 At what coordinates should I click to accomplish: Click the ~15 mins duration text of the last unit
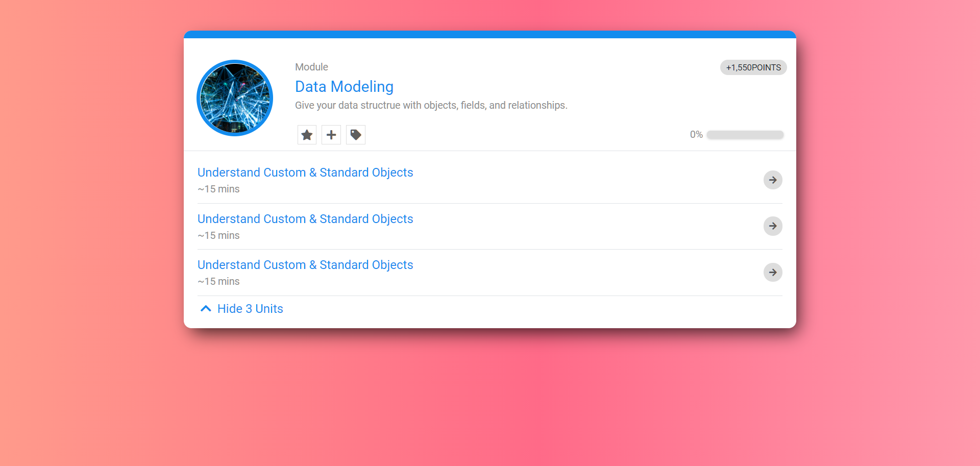click(x=218, y=281)
